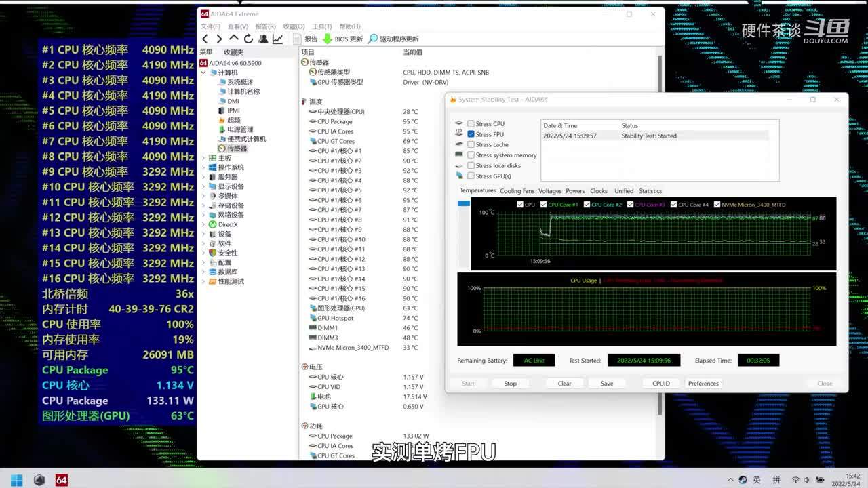Switch to the Cooling Fans tab

click(517, 191)
